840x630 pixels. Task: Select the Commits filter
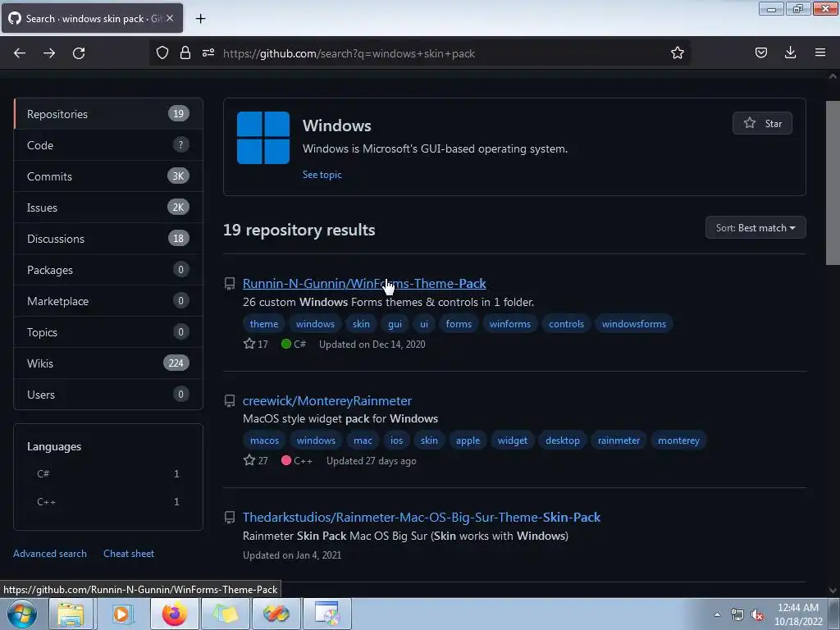tap(108, 176)
